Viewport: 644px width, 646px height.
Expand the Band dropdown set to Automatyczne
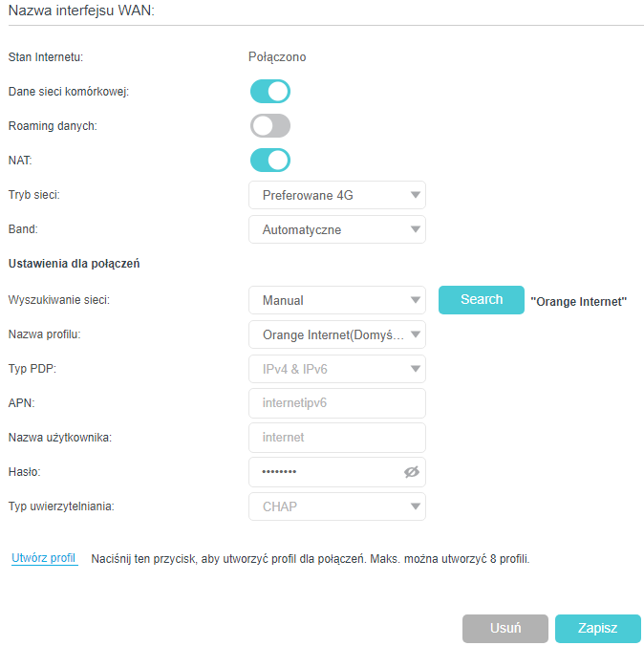click(336, 229)
